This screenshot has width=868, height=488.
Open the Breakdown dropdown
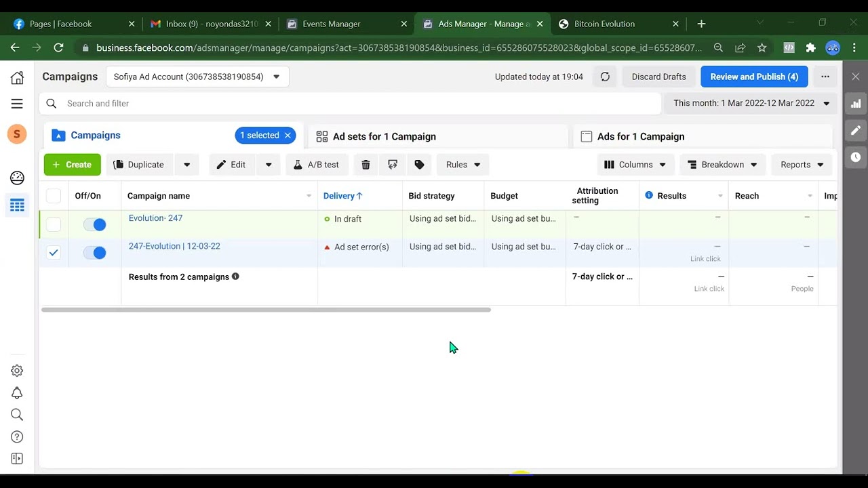pyautogui.click(x=722, y=165)
